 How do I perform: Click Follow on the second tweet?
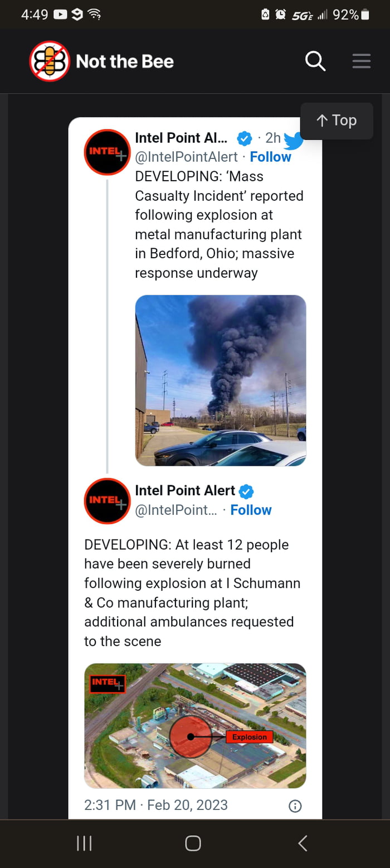coord(251,509)
